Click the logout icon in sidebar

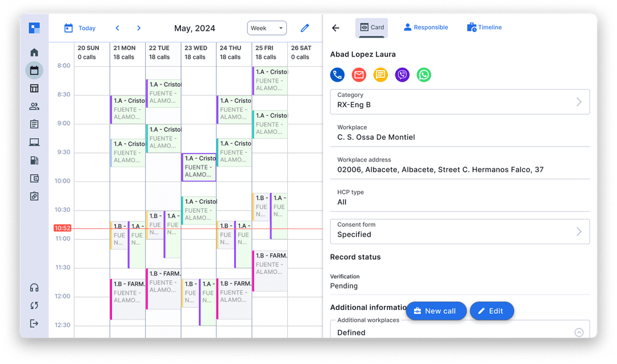click(x=34, y=323)
